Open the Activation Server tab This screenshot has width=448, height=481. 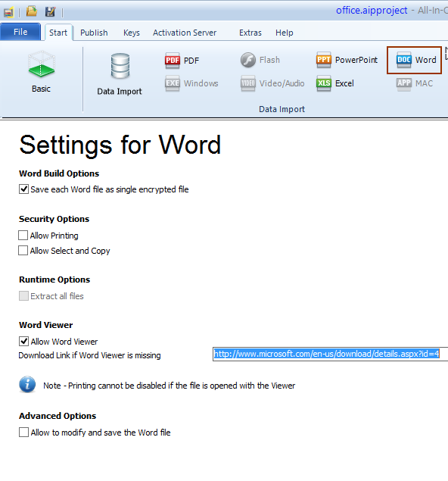185,33
